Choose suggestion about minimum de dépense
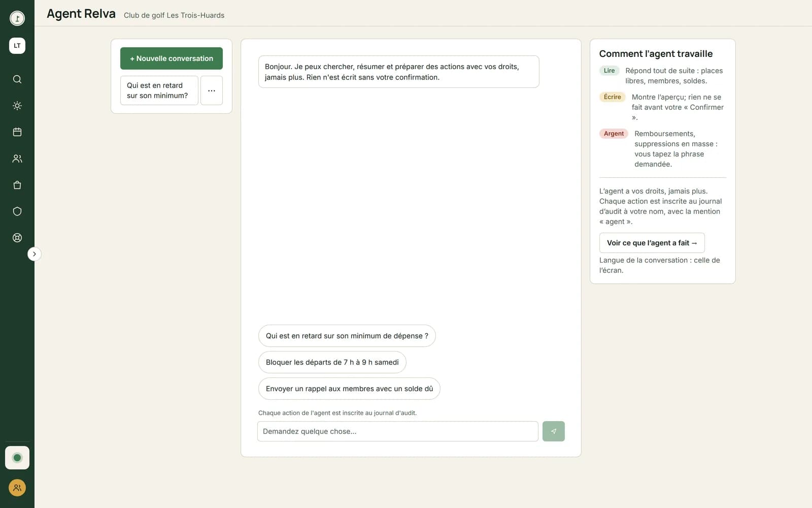 pyautogui.click(x=347, y=336)
